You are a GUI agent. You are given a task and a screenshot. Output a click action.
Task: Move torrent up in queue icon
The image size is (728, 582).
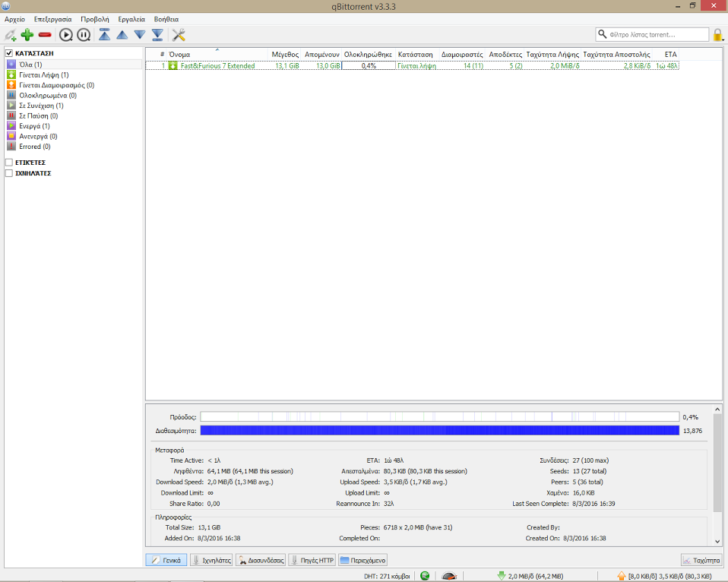(122, 35)
